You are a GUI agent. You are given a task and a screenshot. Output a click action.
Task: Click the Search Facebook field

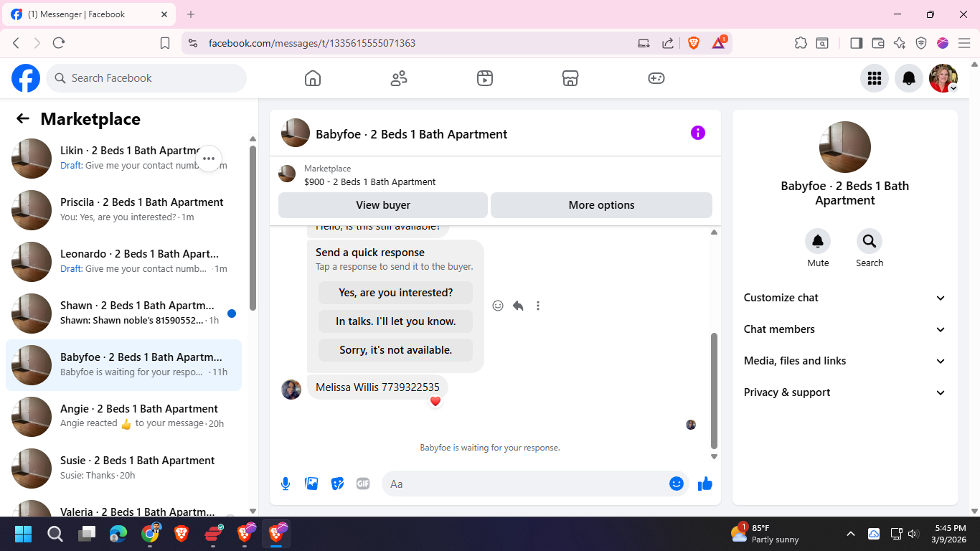(x=146, y=78)
